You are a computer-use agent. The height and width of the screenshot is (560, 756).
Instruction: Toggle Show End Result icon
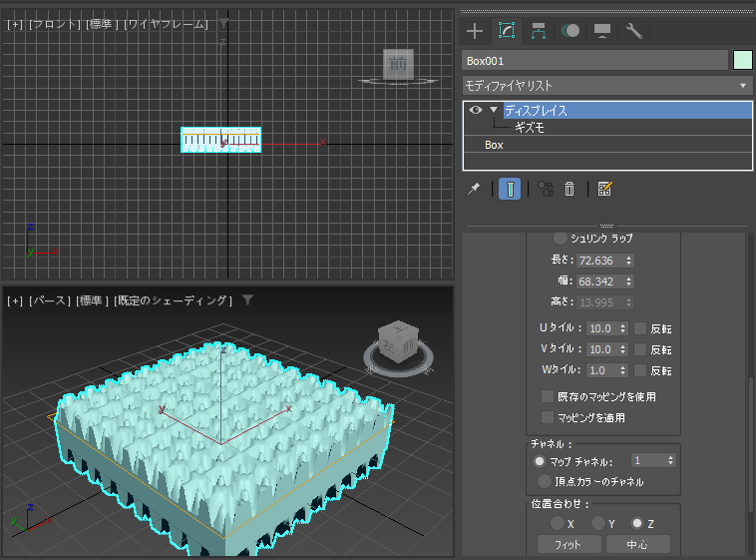[510, 189]
